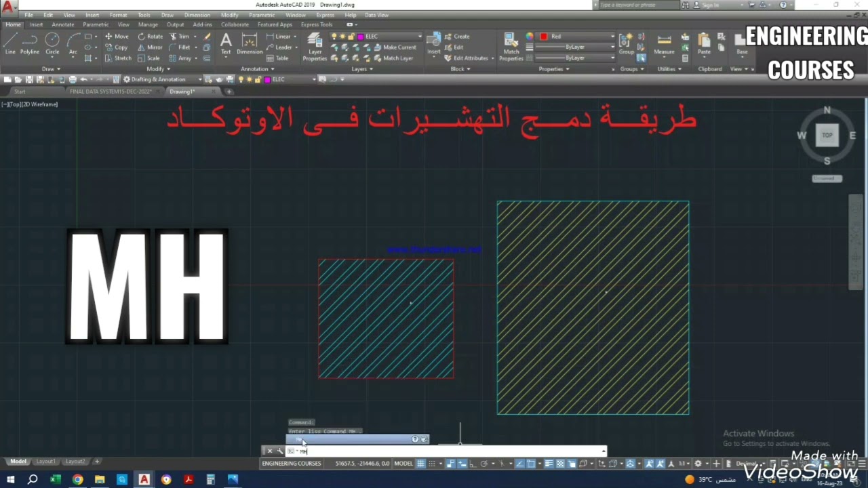Select the Text tool
This screenshot has width=868, height=488.
[226, 44]
